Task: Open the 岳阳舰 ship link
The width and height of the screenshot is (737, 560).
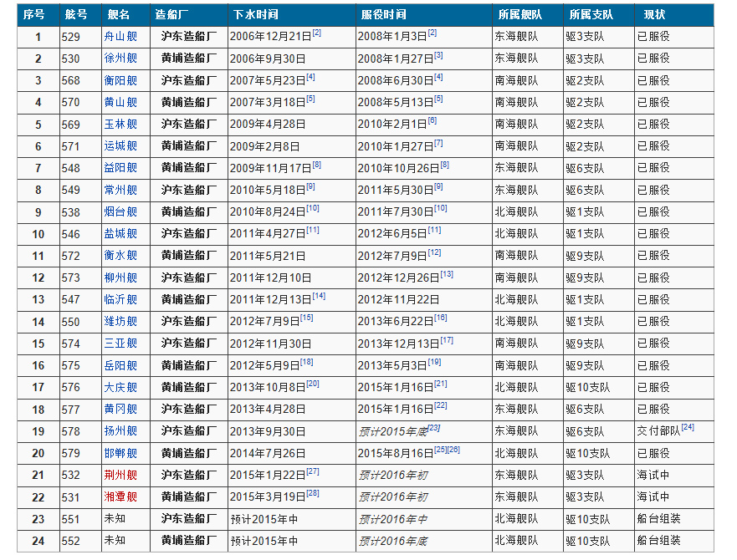Action: tap(120, 365)
